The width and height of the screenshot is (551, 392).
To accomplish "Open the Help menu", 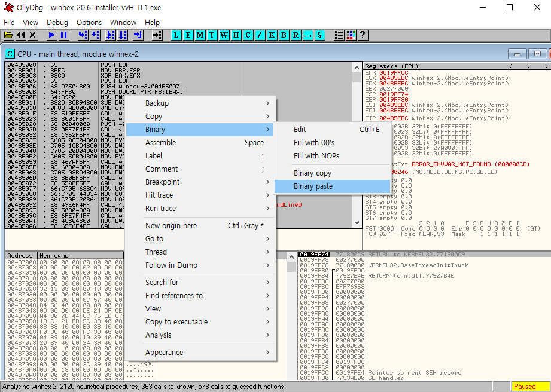I will coord(152,23).
